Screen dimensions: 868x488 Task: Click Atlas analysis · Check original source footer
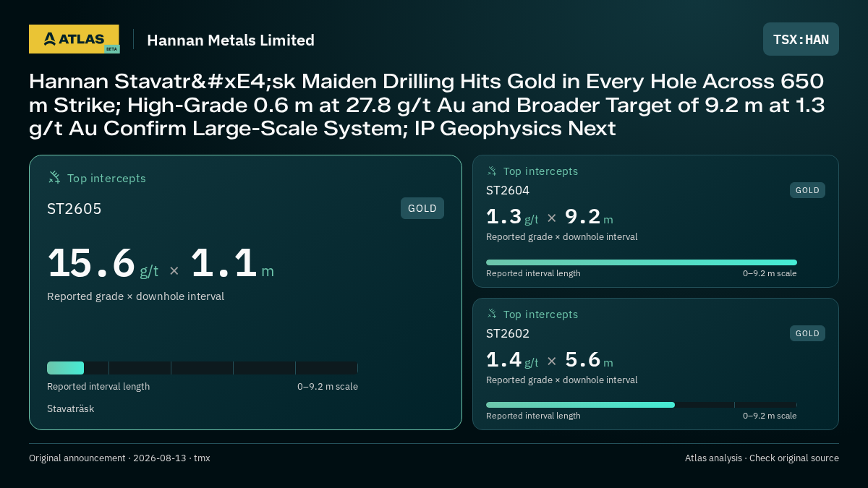(x=762, y=458)
